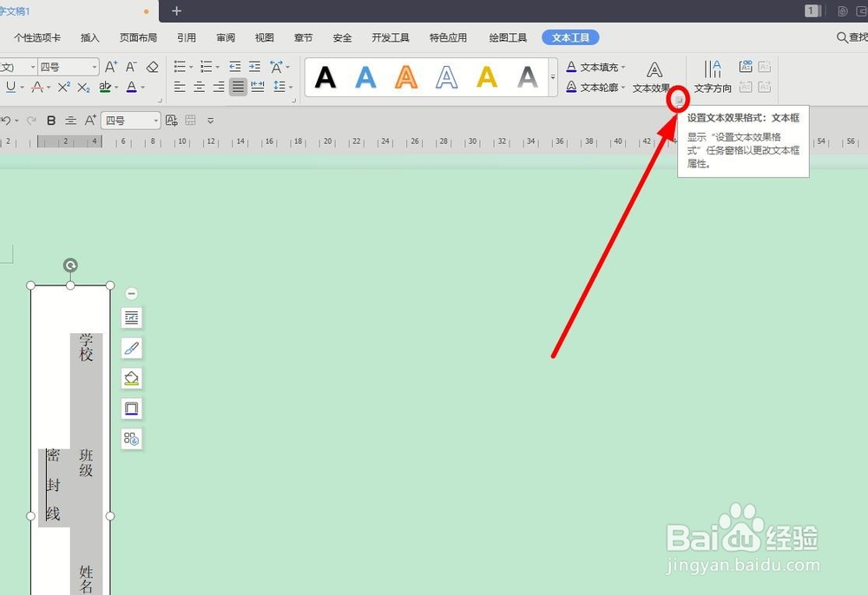The image size is (868, 595).
Task: Click the shape outline icon beside text box
Action: [132, 409]
